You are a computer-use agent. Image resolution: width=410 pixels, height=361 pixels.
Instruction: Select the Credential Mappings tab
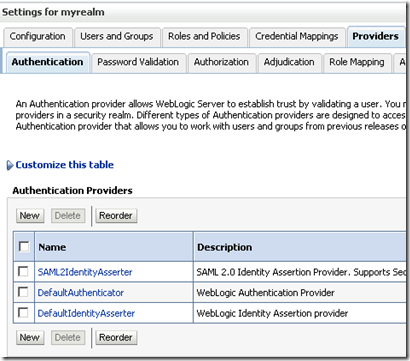click(x=297, y=36)
